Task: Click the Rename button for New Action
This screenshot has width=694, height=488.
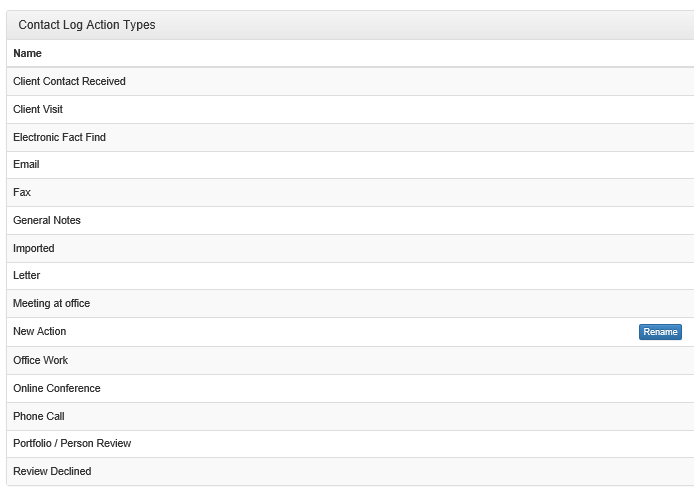Action: [x=660, y=332]
